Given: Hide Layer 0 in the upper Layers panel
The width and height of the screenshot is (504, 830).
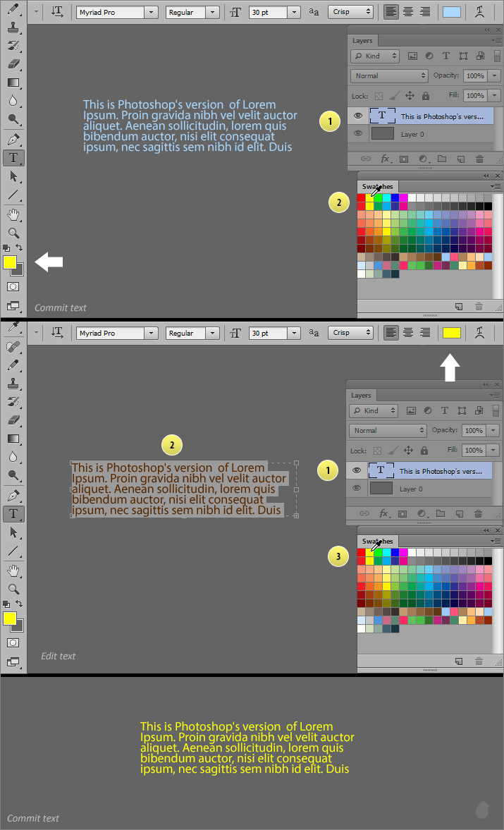Looking at the screenshot, I should tap(358, 134).
